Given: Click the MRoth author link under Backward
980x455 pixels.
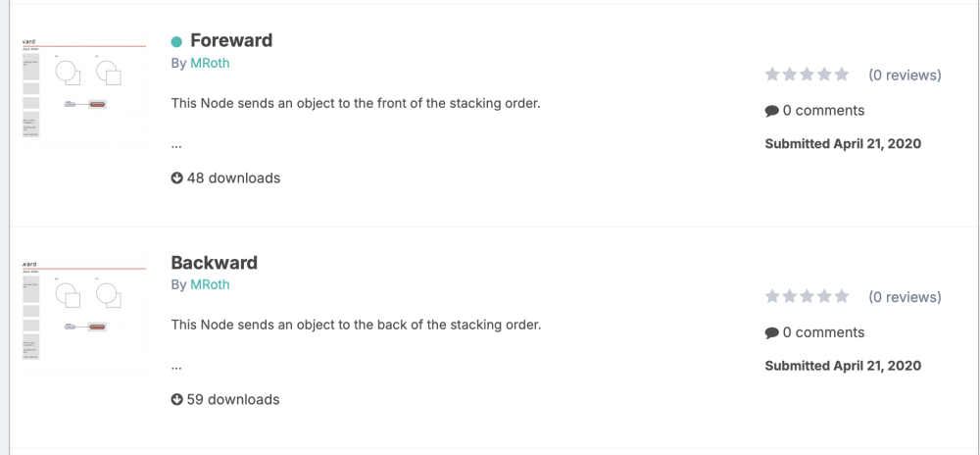Looking at the screenshot, I should 210,284.
